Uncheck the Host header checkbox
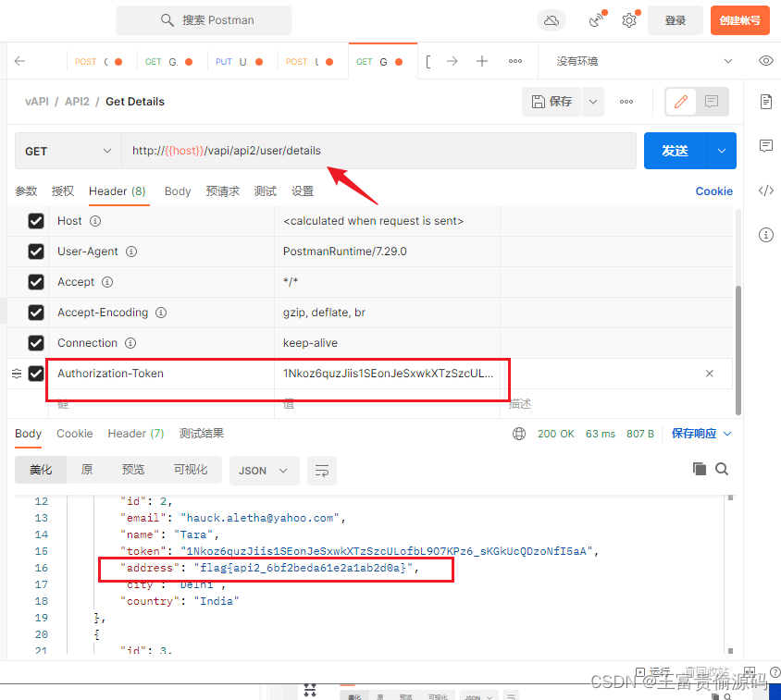This screenshot has width=781, height=700. 36,221
